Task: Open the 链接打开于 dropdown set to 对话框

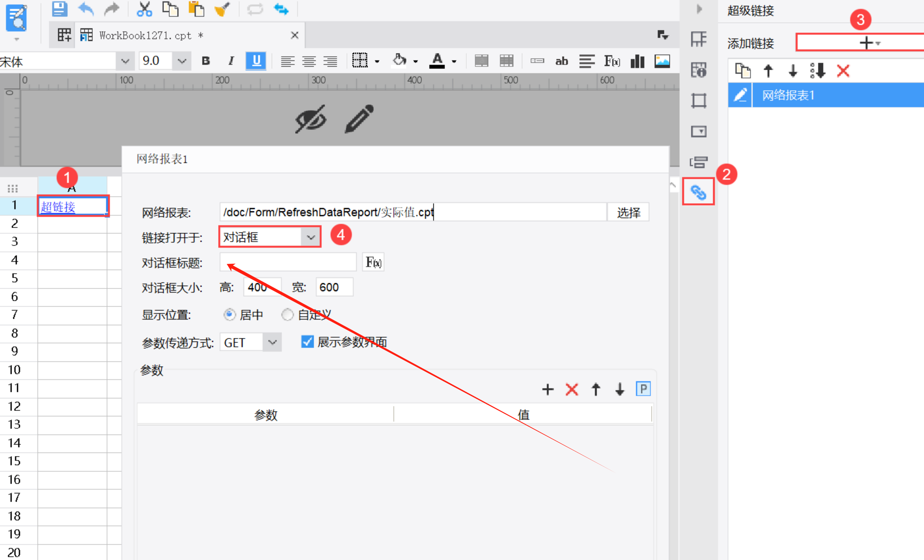Action: [x=311, y=237]
